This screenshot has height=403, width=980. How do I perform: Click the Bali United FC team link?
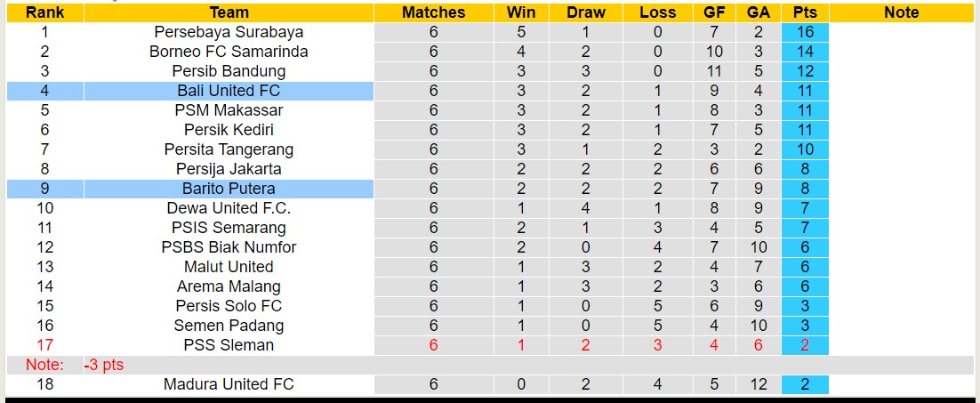[x=229, y=91]
